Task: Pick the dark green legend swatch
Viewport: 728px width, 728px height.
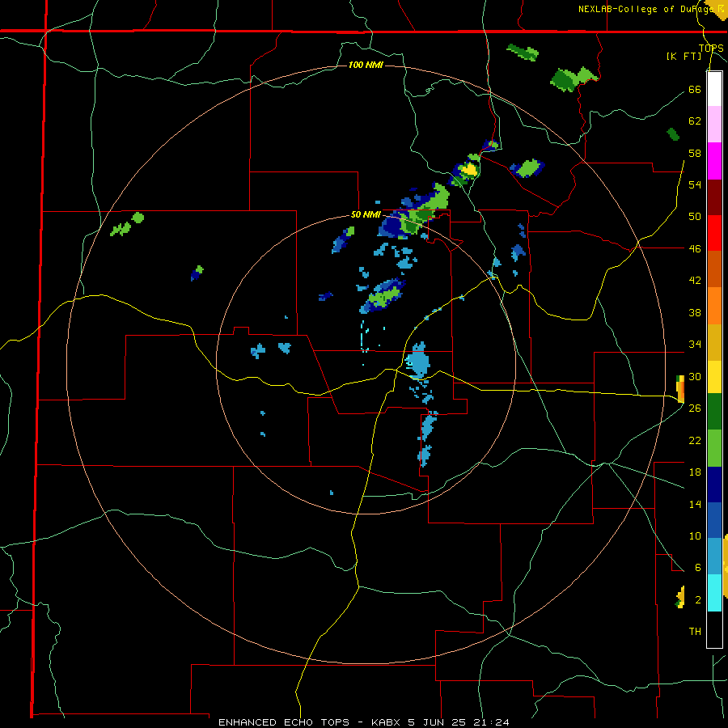Action: [x=714, y=412]
